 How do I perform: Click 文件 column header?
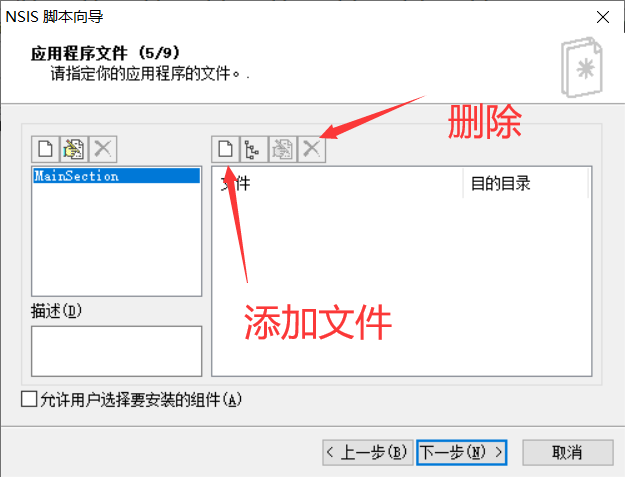337,183
